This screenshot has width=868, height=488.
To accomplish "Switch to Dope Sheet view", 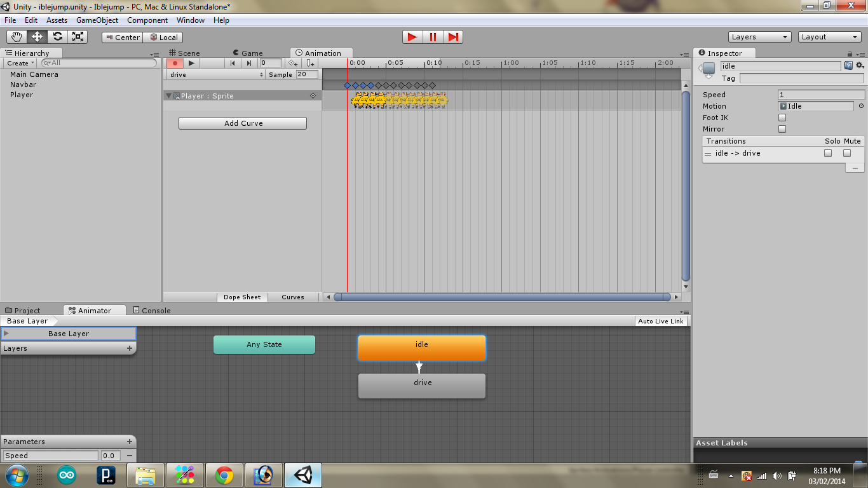I will [242, 297].
